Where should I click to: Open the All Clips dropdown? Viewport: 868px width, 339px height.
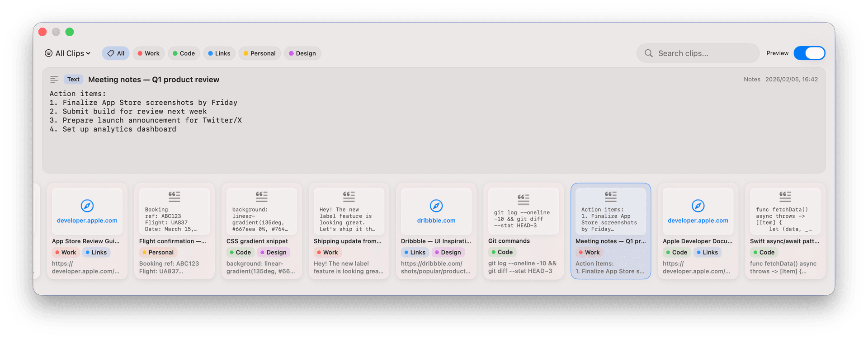pos(67,53)
